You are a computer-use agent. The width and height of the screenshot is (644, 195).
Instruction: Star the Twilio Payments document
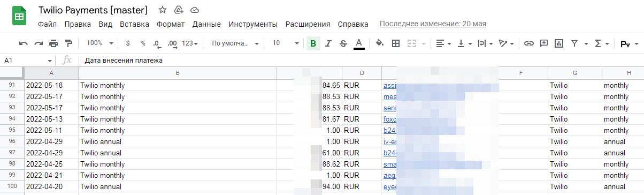click(x=163, y=10)
